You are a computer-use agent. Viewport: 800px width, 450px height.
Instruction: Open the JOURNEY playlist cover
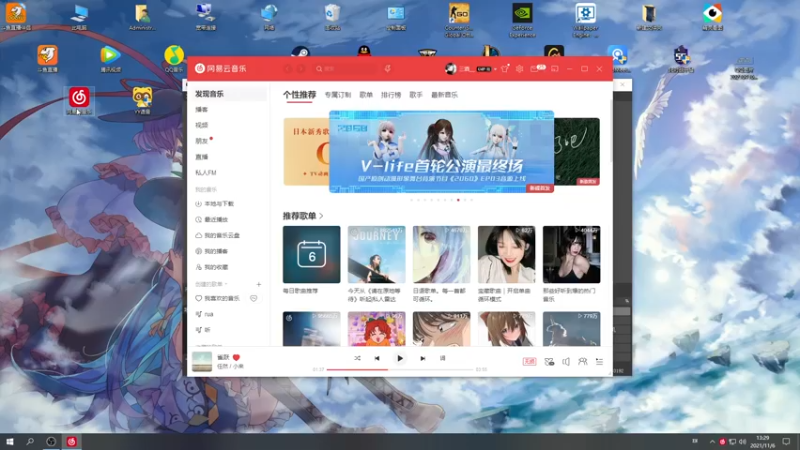click(377, 255)
